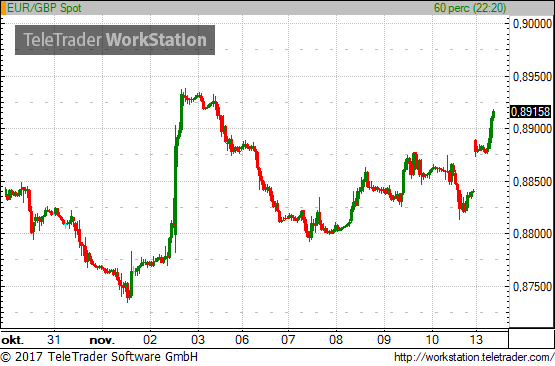
Task: Click the orange marker beside EUR/GBP Spot
Action: [x=3, y=8]
